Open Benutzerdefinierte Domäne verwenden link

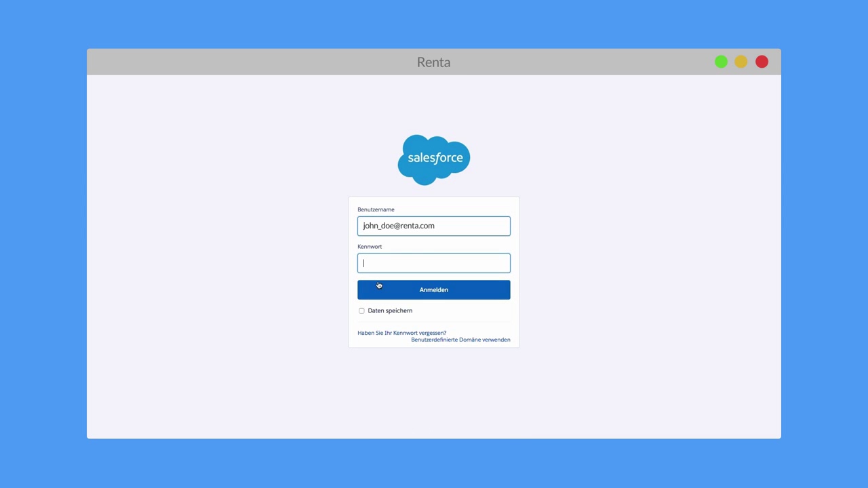tap(460, 340)
